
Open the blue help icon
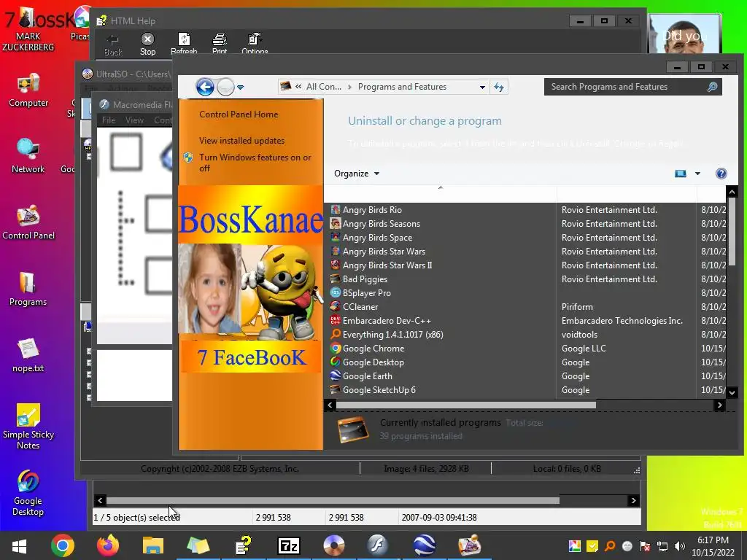(x=721, y=174)
